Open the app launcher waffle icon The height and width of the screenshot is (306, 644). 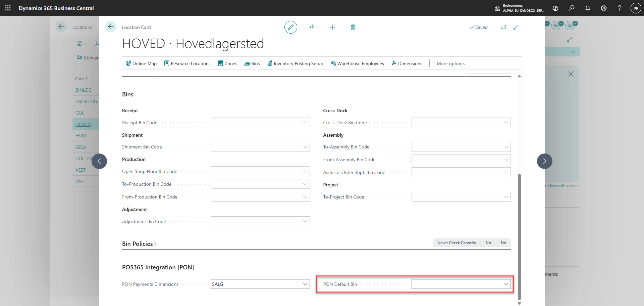(8, 8)
